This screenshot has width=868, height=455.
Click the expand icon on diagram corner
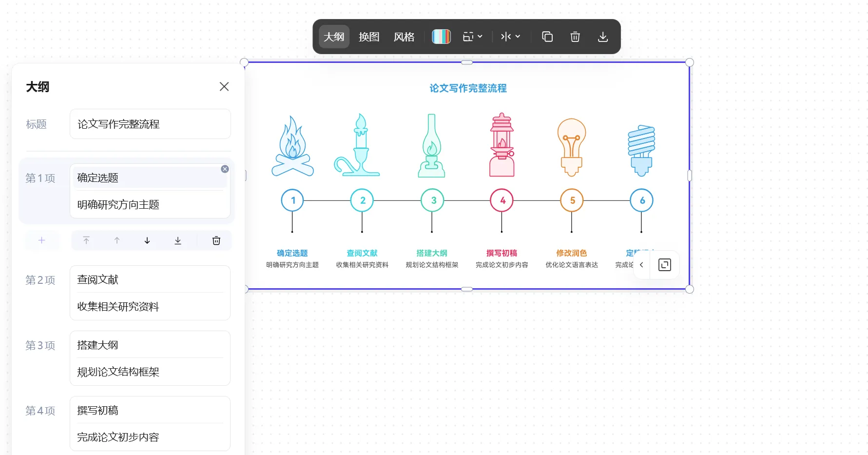[x=665, y=265]
